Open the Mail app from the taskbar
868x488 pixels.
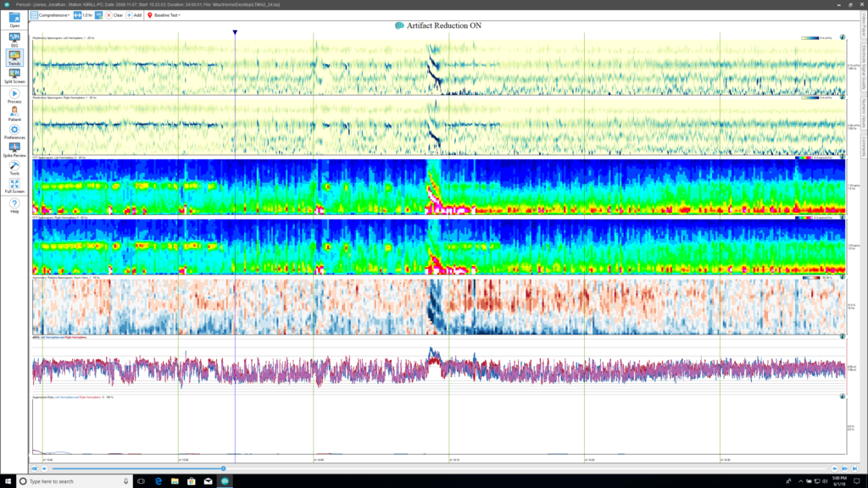[209, 481]
